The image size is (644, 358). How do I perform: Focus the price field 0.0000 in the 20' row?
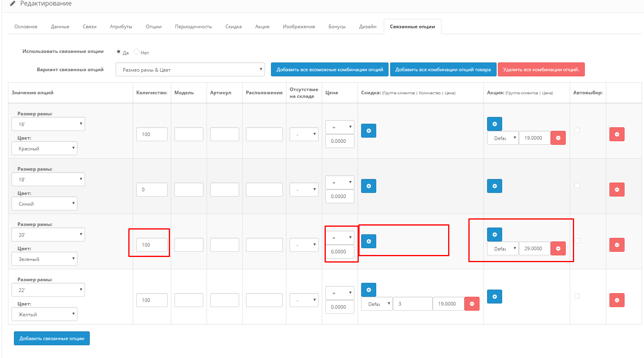tap(340, 251)
